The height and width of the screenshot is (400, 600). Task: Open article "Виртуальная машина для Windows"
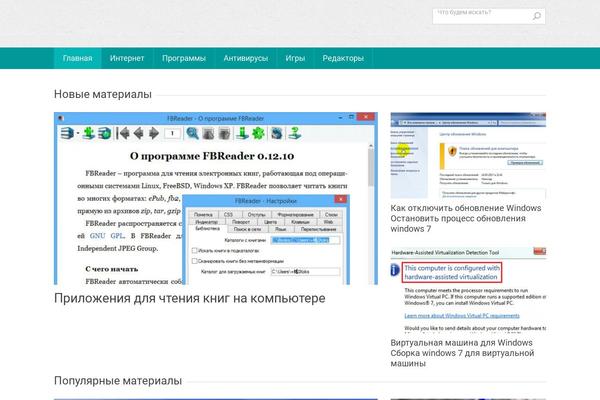pos(462,353)
